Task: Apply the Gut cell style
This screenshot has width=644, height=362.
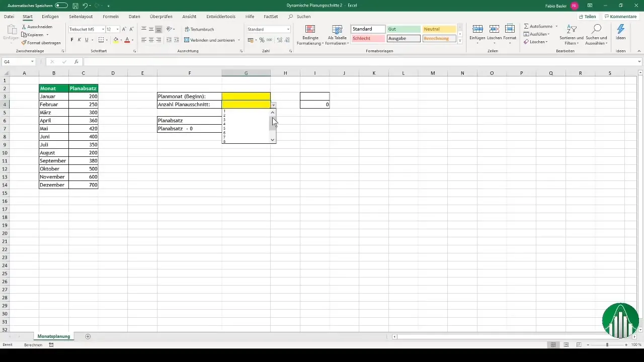Action: coord(404,29)
